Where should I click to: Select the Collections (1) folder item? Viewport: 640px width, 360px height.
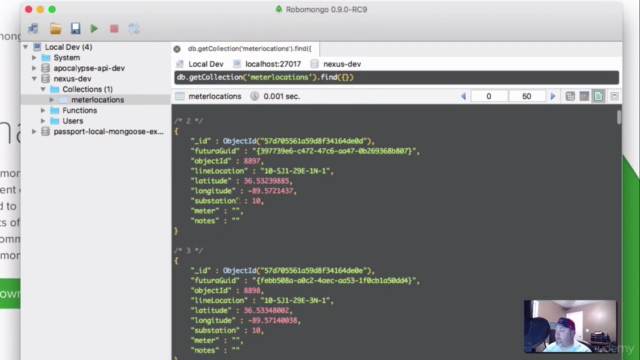coord(87,89)
